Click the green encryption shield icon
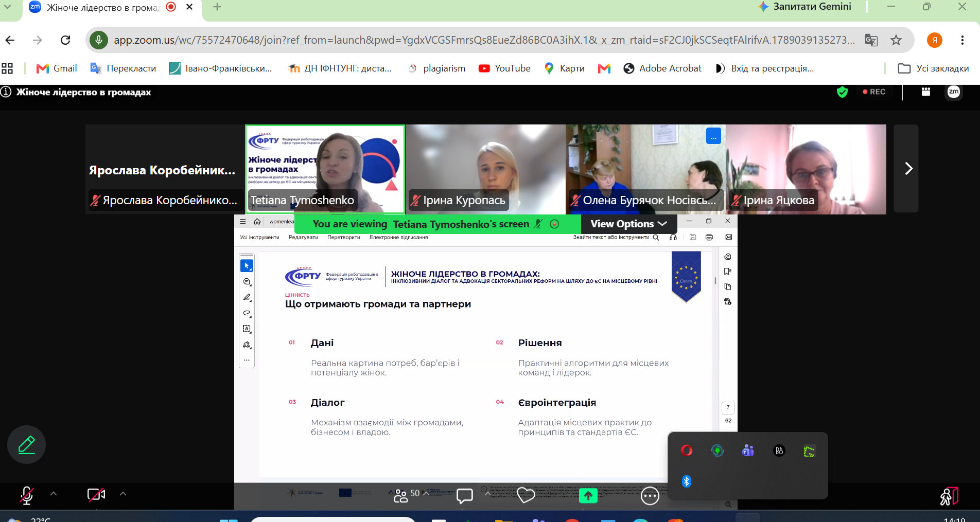Image resolution: width=980 pixels, height=522 pixels. [842, 92]
